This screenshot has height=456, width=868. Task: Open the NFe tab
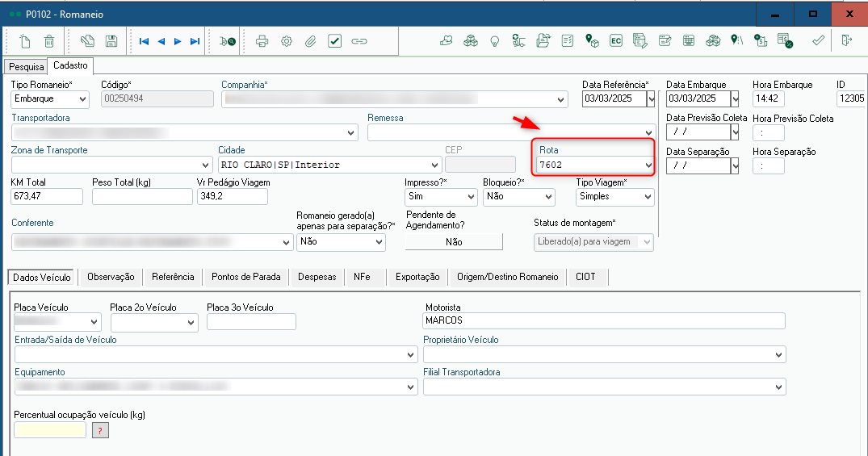(362, 277)
